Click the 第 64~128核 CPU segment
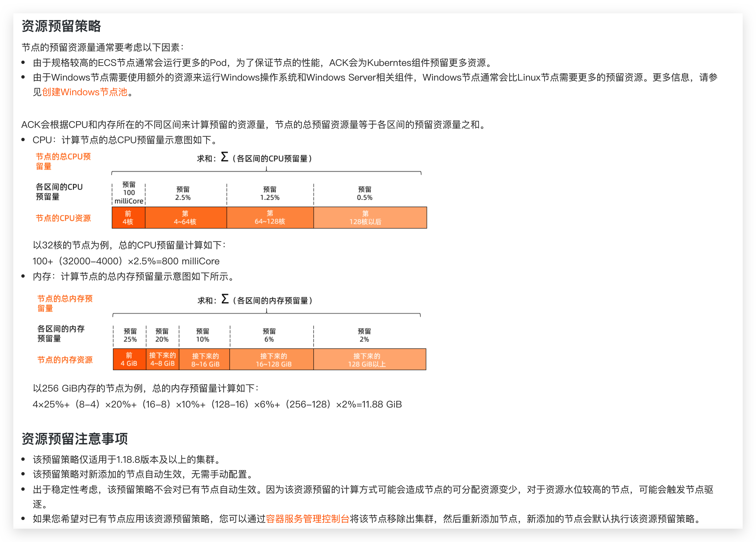Screen dimensions: 756x542 tap(270, 217)
